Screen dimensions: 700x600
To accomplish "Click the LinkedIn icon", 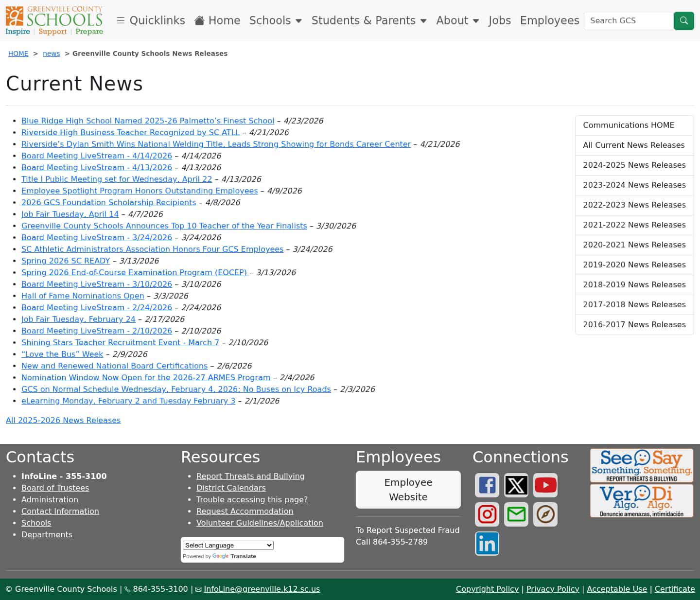I will click(x=487, y=543).
